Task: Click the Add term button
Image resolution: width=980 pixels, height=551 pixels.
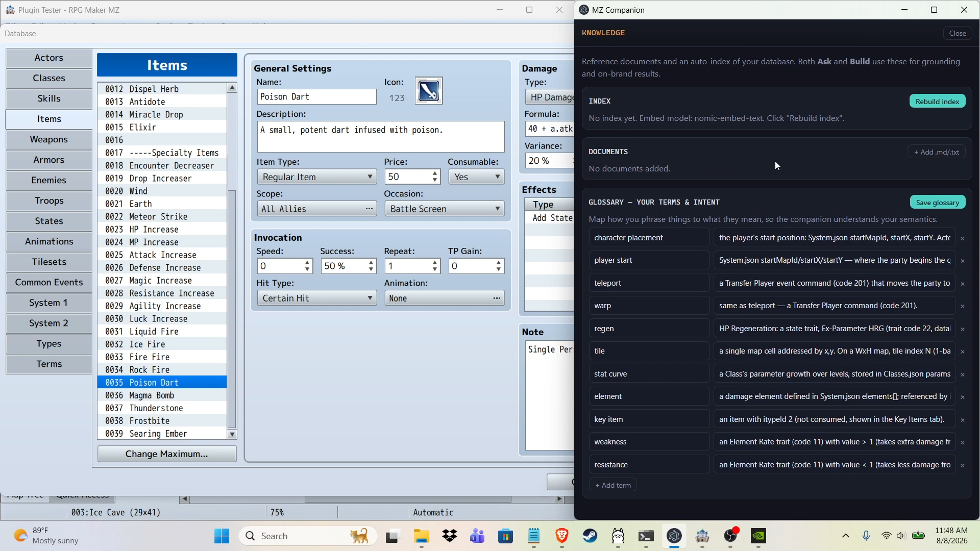Action: click(613, 485)
